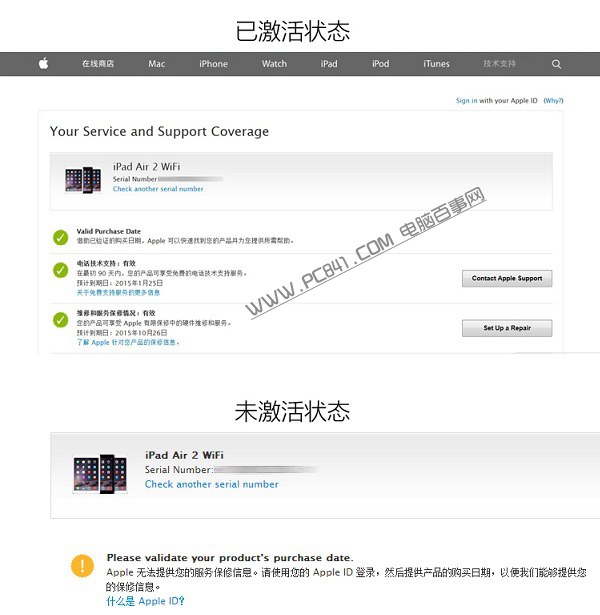The width and height of the screenshot is (600, 615).
Task: Open the search magnifier icon
Action: point(556,64)
